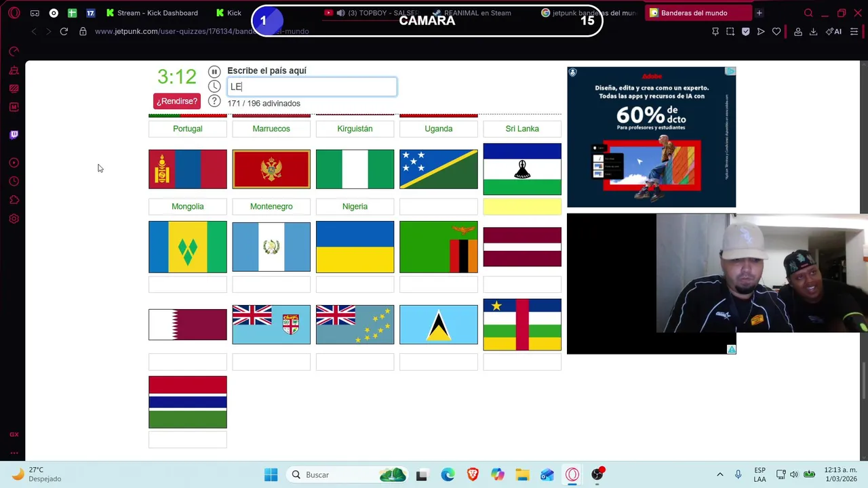Viewport: 868px width, 488px height.
Task: Select the Banderas del mundo tab
Action: [x=697, y=13]
